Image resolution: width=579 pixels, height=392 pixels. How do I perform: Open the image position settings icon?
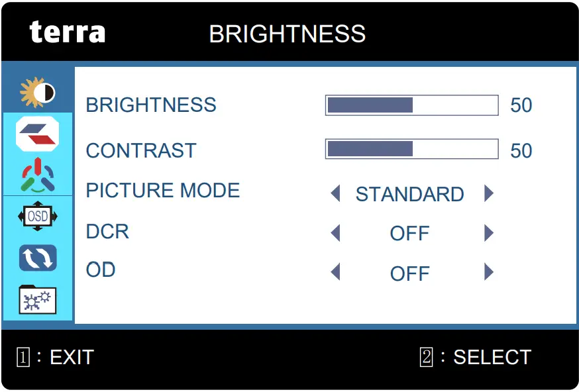tap(37, 132)
